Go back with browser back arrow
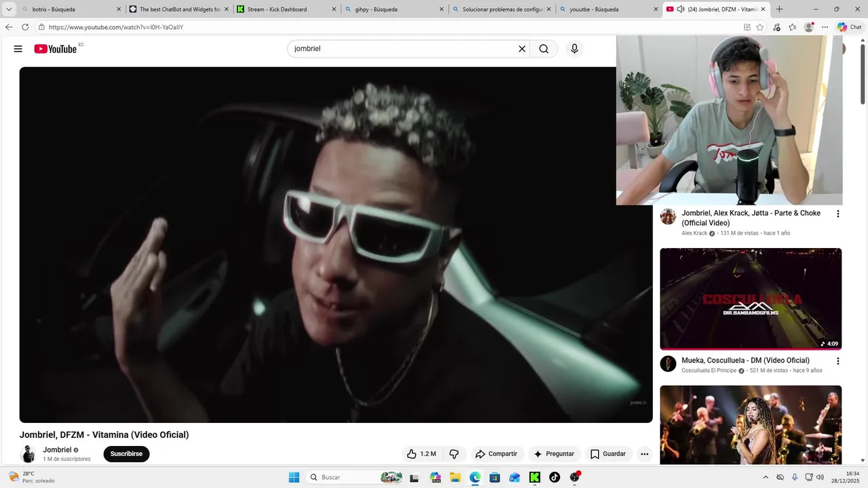Screen dimensions: 868x488 (9, 27)
